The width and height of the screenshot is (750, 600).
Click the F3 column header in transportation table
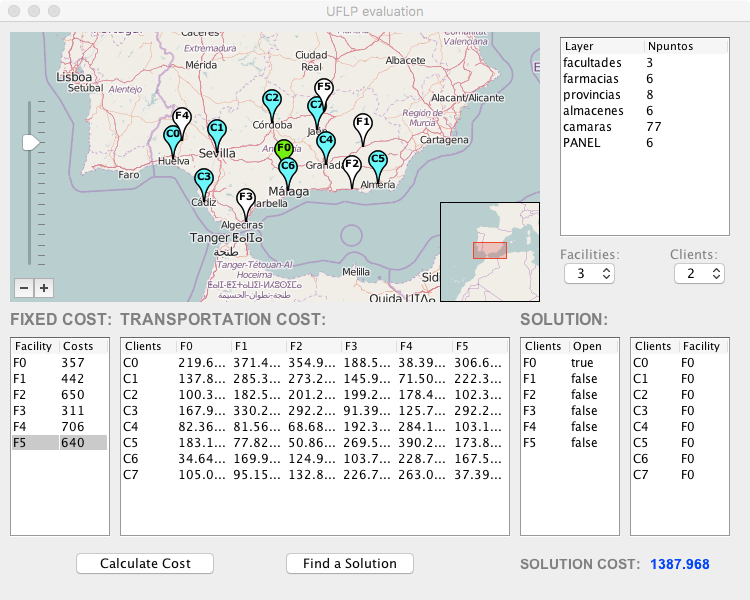tap(369, 346)
